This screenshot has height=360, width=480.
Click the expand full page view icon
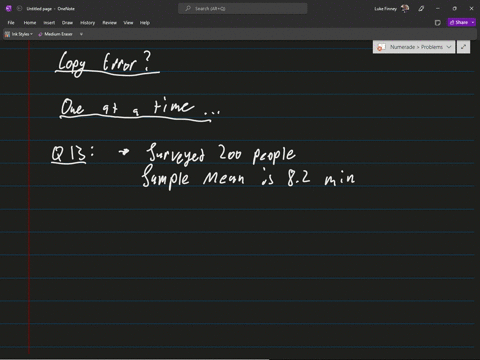point(463,47)
